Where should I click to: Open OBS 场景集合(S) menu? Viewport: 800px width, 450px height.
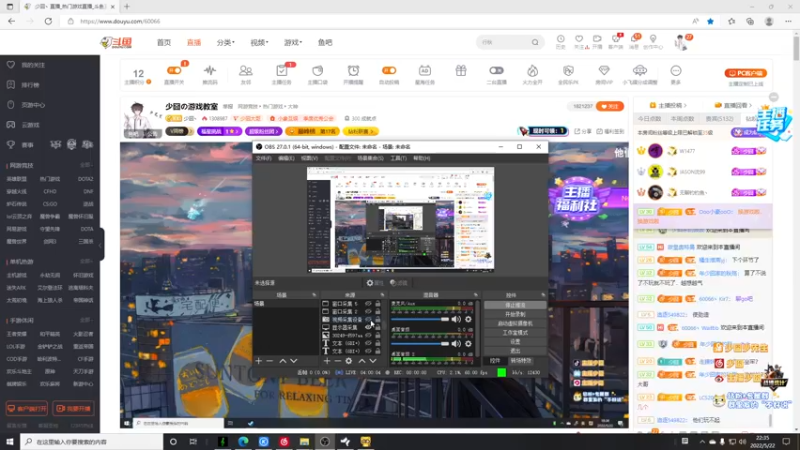[x=370, y=158]
